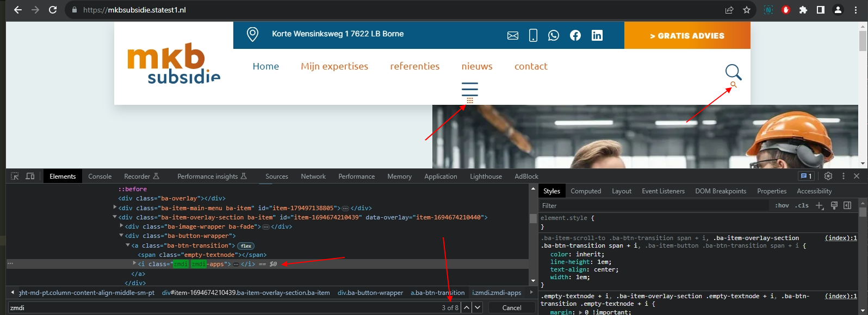Activate the inspect element picker
Image resolution: width=868 pixels, height=315 pixels.
(15, 176)
